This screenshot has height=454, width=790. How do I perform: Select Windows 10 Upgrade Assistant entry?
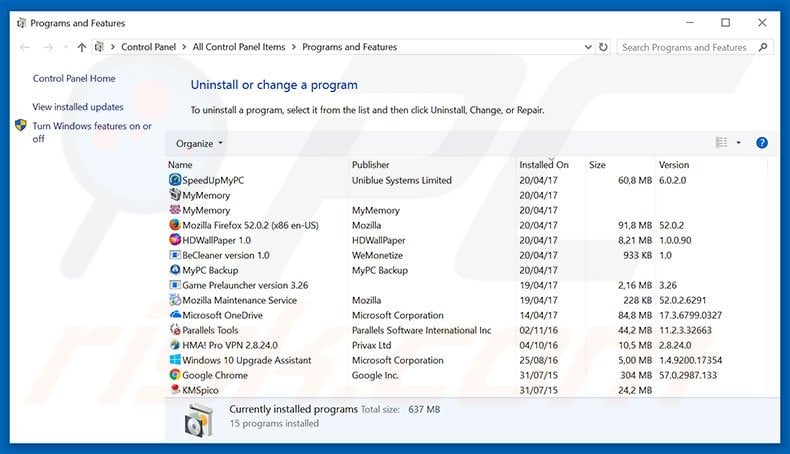point(247,360)
